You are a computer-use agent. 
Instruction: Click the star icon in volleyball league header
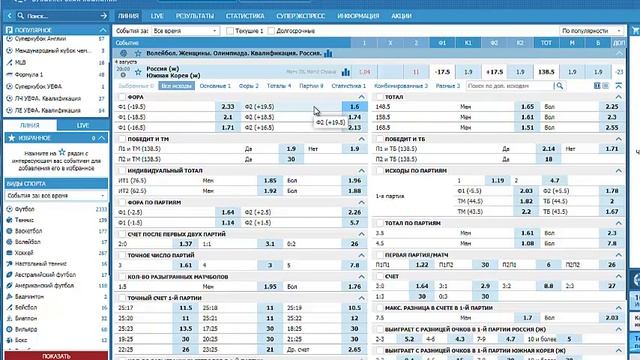click(x=138, y=53)
